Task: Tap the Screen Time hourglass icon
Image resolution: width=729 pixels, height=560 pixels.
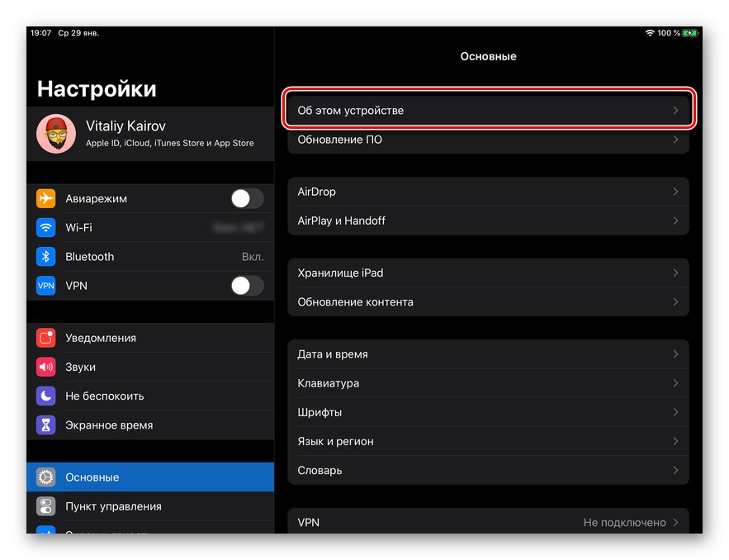Action: [46, 425]
